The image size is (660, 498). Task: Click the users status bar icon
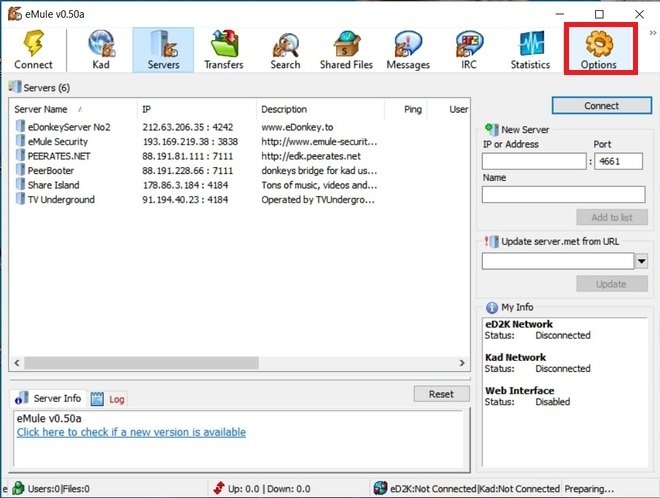pyautogui.click(x=18, y=488)
